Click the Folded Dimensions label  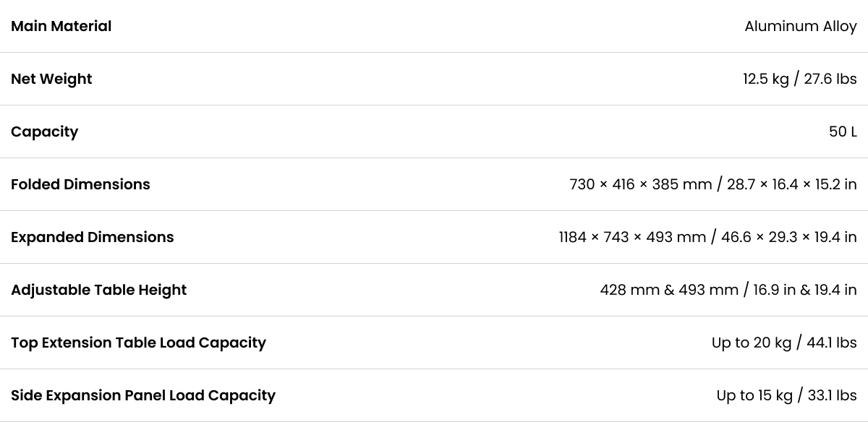point(80,184)
